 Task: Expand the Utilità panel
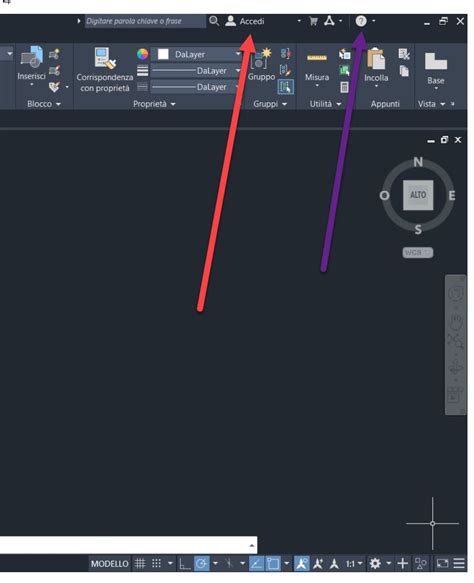[x=325, y=104]
